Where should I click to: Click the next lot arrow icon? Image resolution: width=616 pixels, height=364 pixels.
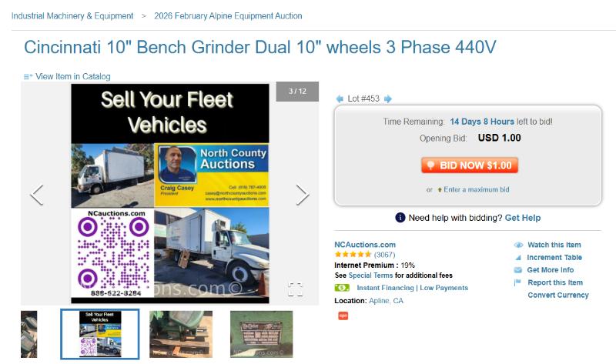coord(388,99)
